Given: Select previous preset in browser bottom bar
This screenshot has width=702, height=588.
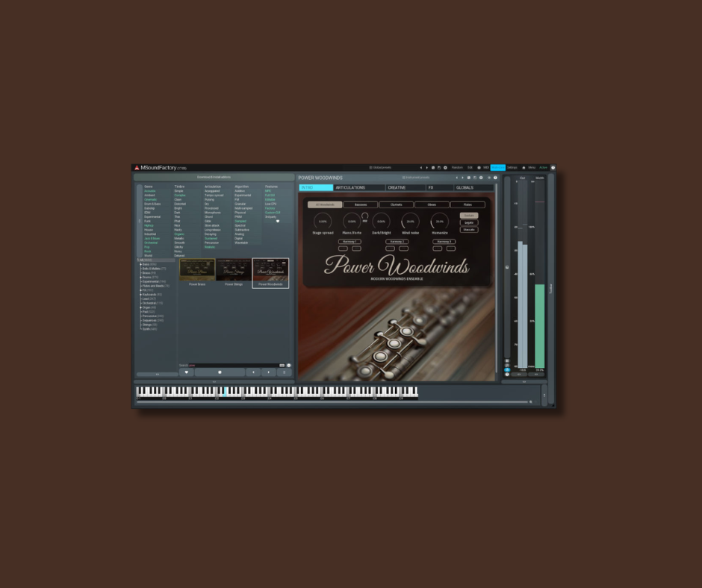Looking at the screenshot, I should point(253,372).
